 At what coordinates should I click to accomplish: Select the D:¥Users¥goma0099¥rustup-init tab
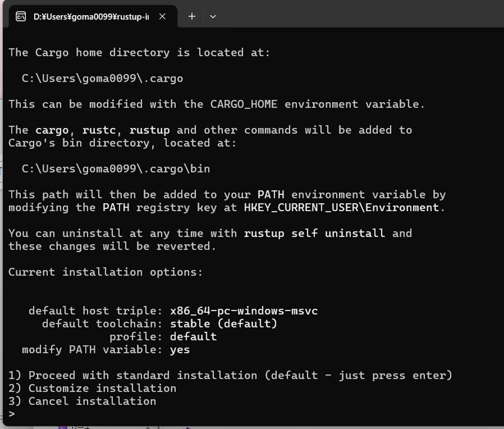(90, 16)
